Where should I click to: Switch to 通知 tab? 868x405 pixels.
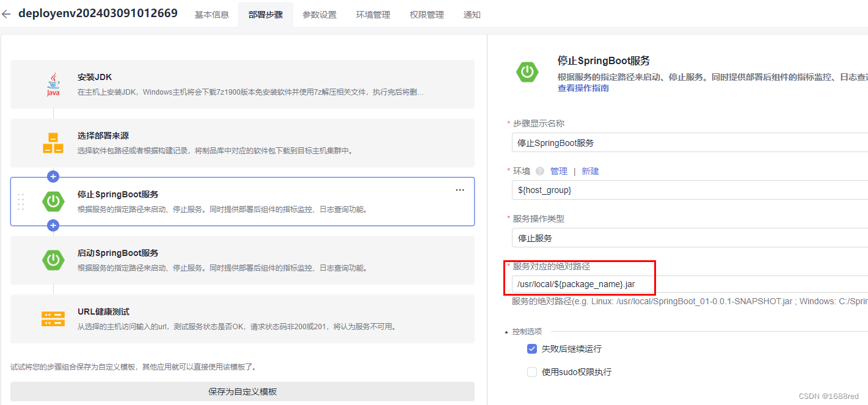point(472,15)
